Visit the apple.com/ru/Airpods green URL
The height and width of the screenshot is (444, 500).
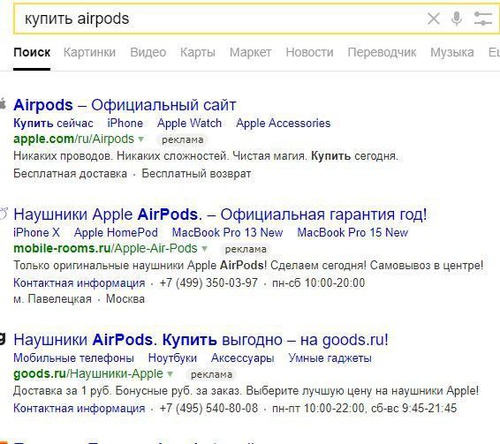pos(74,139)
